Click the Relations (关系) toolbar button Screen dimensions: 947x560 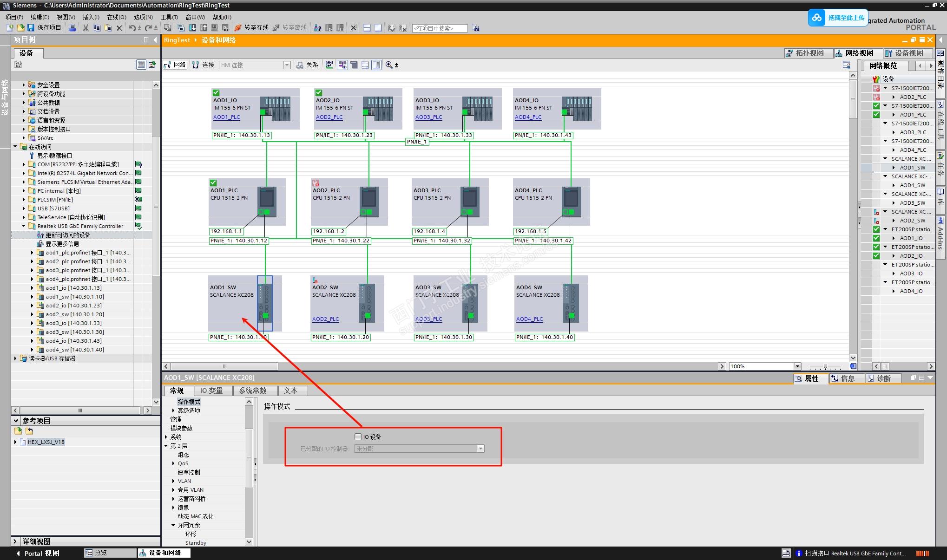pyautogui.click(x=308, y=65)
